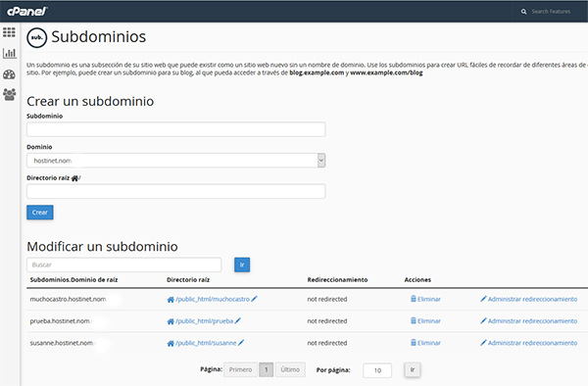The height and width of the screenshot is (386, 588).
Task: Click www.example.com/blog example text
Action: 386,72
